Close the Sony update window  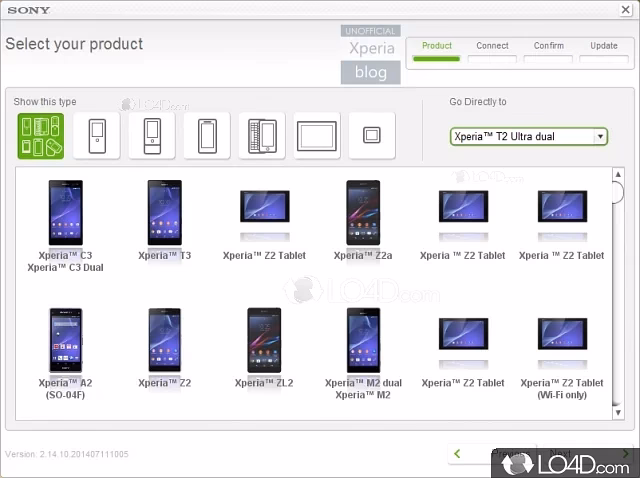coord(625,9)
